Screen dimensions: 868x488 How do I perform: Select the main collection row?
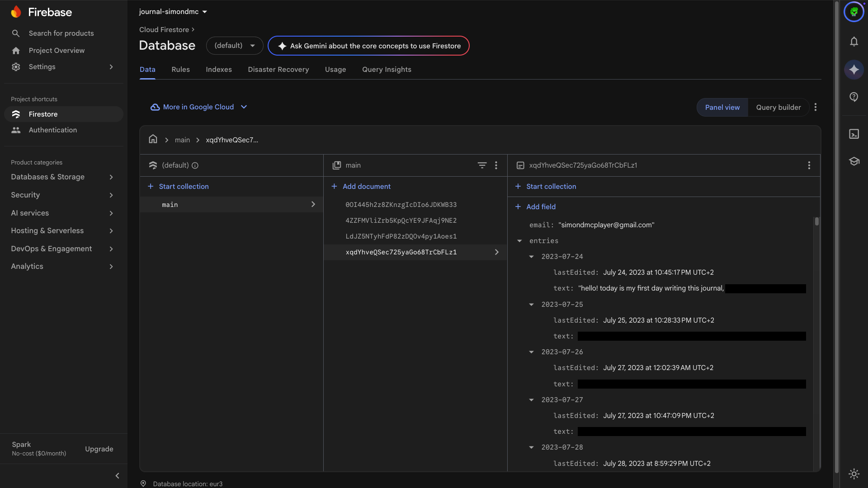231,205
